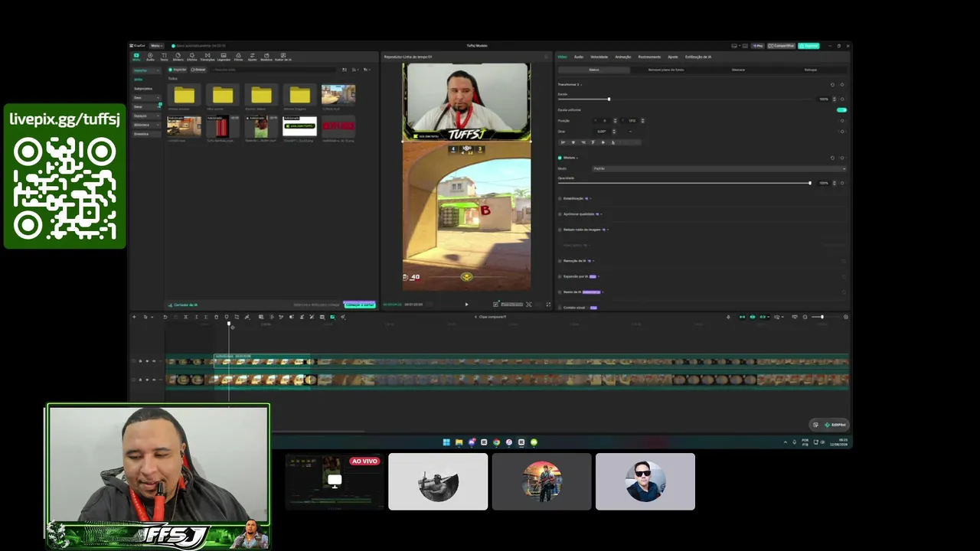Open Chrome from the taskbar
This screenshot has height=551, width=980.
tap(496, 442)
